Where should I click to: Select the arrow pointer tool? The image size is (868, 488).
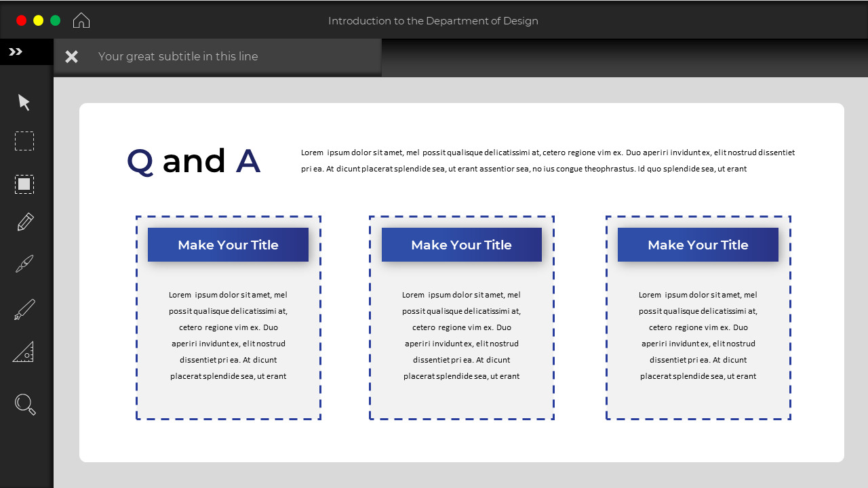point(24,102)
